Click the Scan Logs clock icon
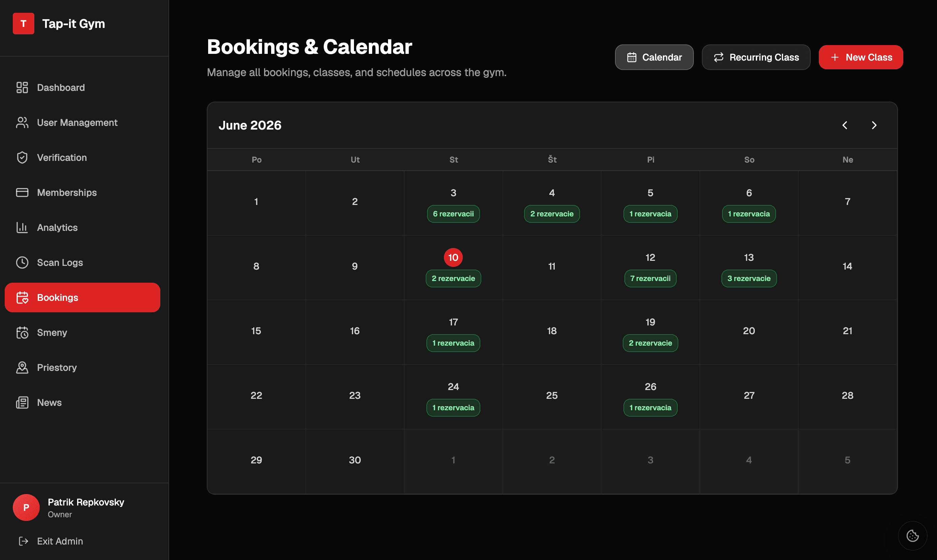The width and height of the screenshot is (937, 560). click(x=22, y=262)
